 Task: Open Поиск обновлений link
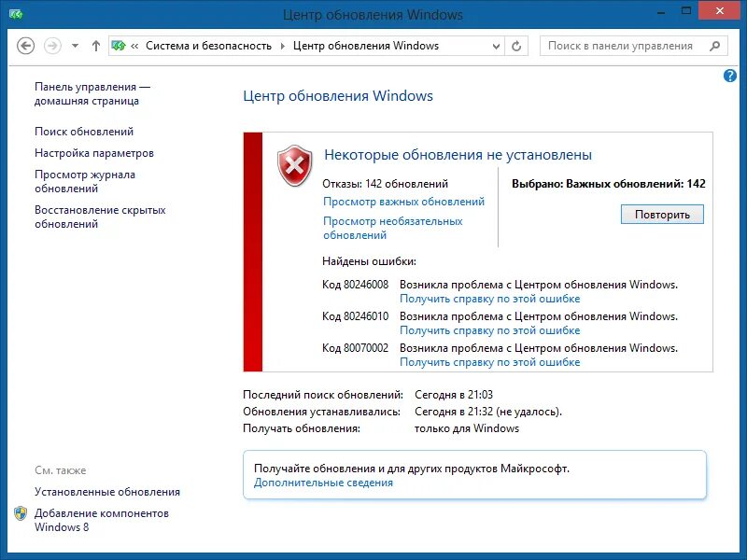(x=84, y=132)
